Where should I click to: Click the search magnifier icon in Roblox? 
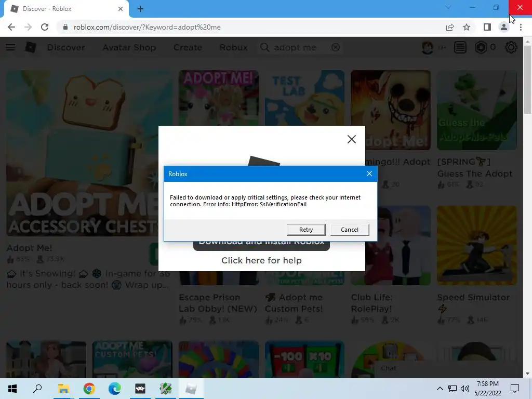264,47
